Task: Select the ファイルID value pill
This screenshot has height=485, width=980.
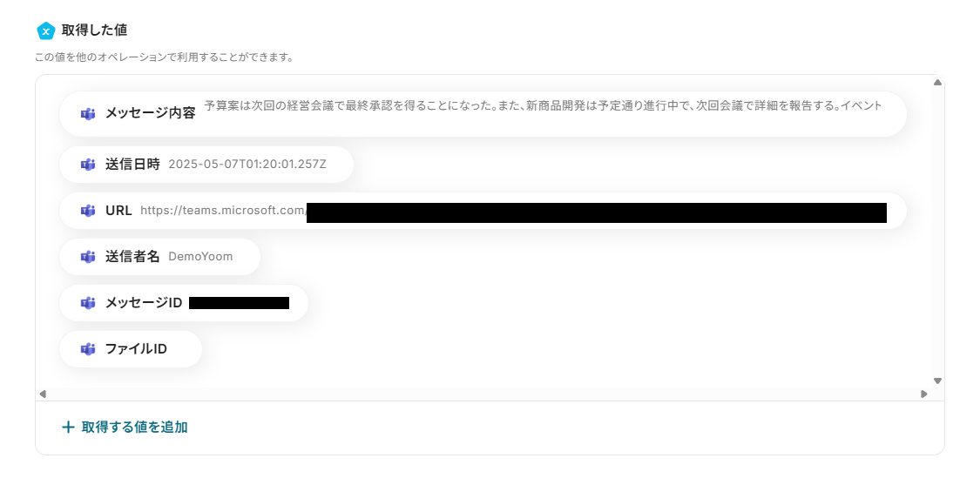Action: click(x=131, y=349)
